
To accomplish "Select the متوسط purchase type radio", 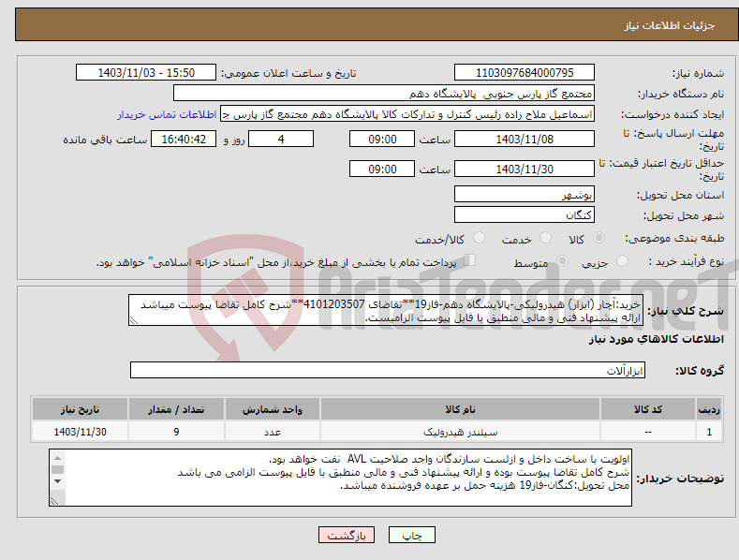I will pos(562,260).
